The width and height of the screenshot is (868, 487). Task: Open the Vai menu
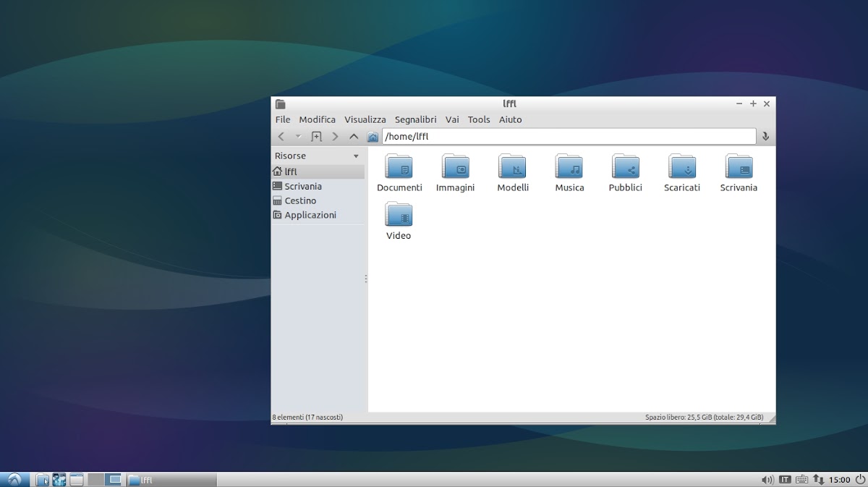(452, 120)
